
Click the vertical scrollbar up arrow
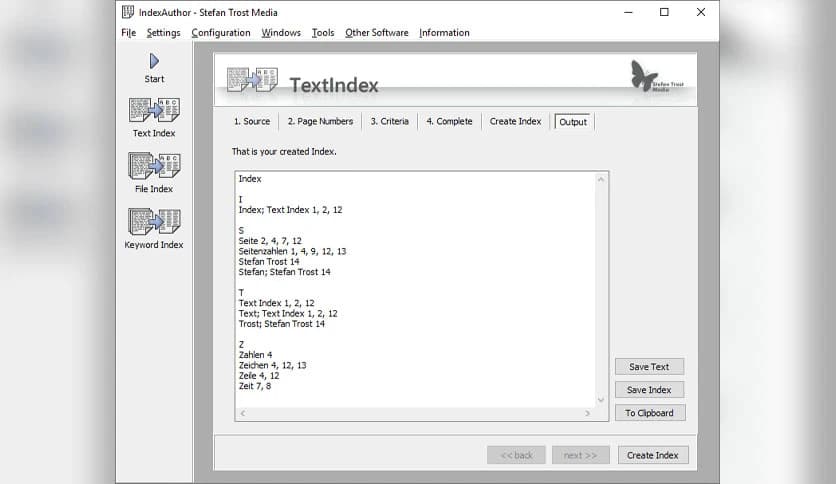[601, 180]
